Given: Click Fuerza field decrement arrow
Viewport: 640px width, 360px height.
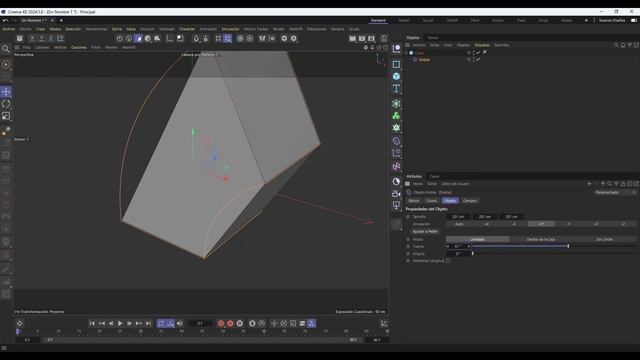Looking at the screenshot, I should [x=448, y=247].
